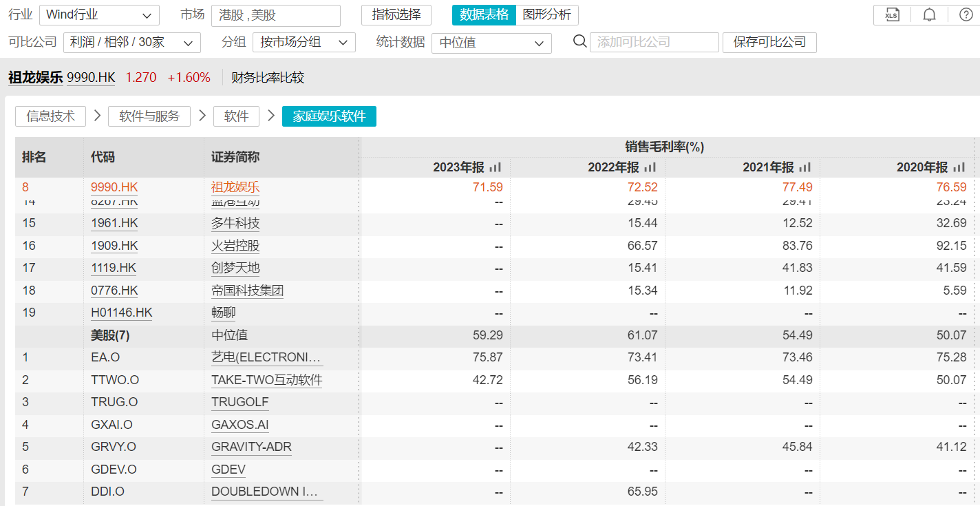Select the 家庭娱乐软件 breadcrumb
Viewport: 980px width, 506px height.
point(329,116)
